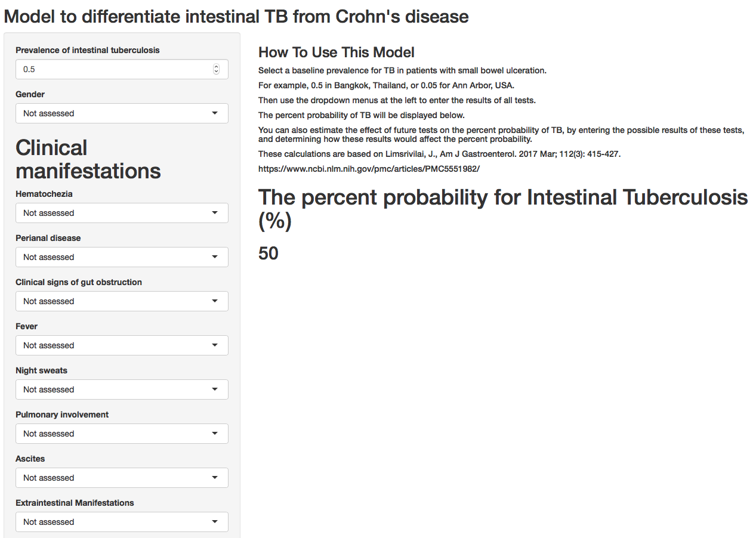Click the Bangkok and Ann Arbor example text
This screenshot has width=756, height=538.
coord(386,85)
